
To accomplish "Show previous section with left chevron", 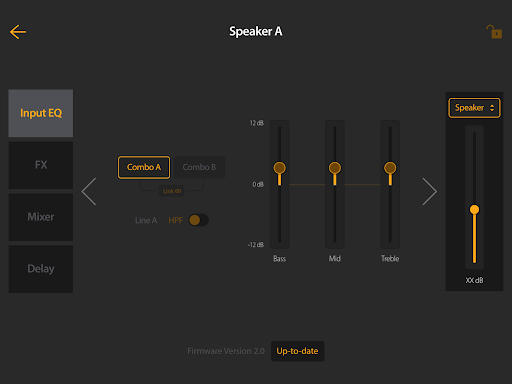I will coord(89,191).
